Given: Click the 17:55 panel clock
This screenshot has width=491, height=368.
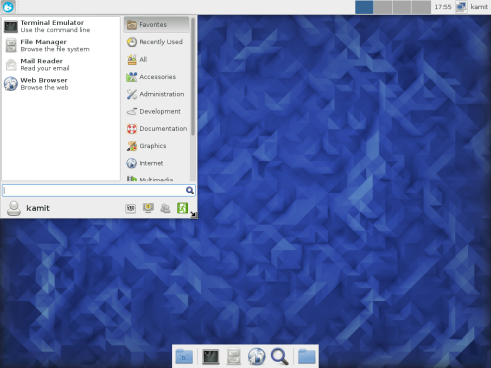Looking at the screenshot, I should coord(443,7).
